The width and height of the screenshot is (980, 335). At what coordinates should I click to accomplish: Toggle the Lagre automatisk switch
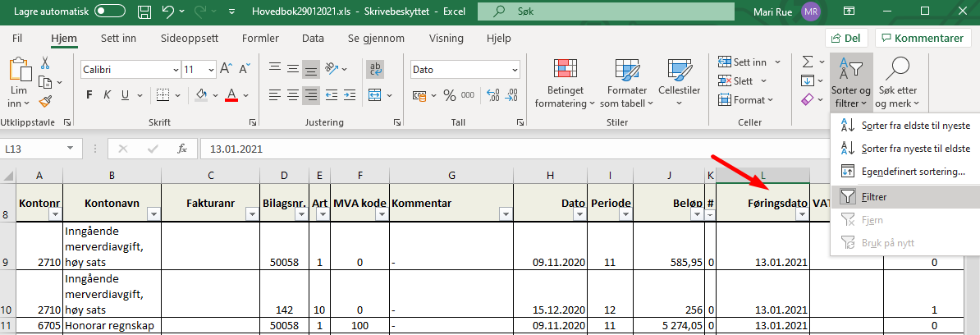[x=111, y=12]
